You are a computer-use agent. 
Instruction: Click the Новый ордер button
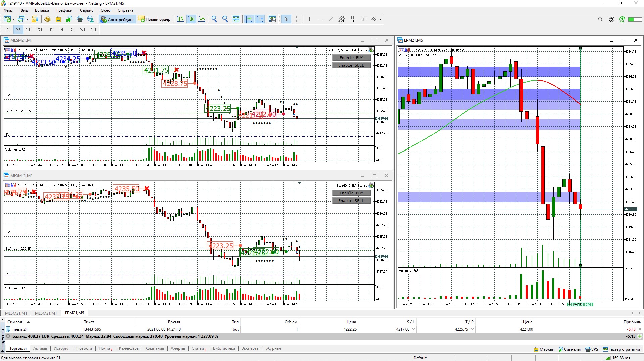tap(155, 19)
